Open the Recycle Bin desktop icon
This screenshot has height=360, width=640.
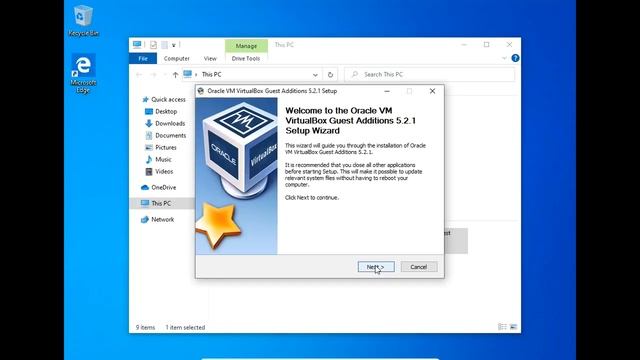coord(83,21)
